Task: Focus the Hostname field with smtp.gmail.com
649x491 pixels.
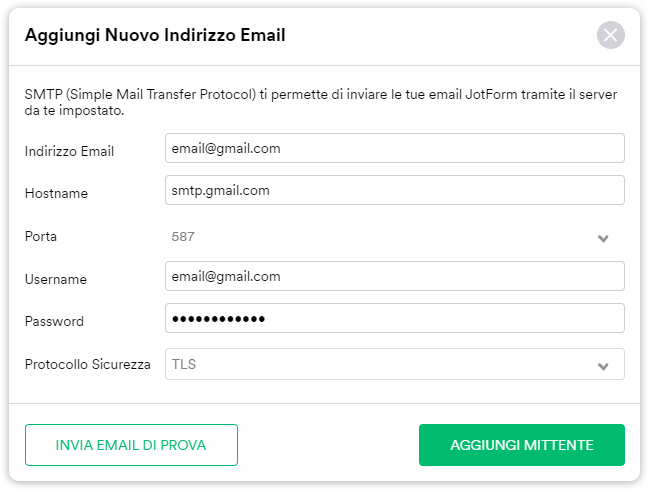Action: pyautogui.click(x=394, y=190)
